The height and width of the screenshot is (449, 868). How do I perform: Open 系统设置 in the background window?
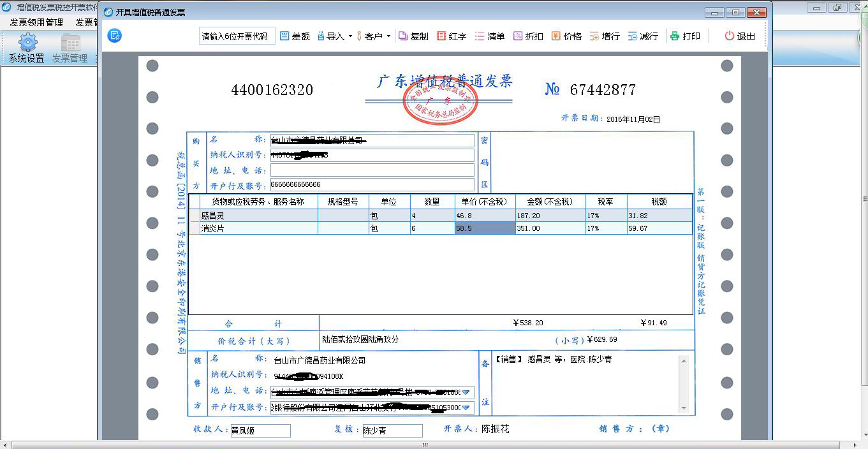coord(27,48)
